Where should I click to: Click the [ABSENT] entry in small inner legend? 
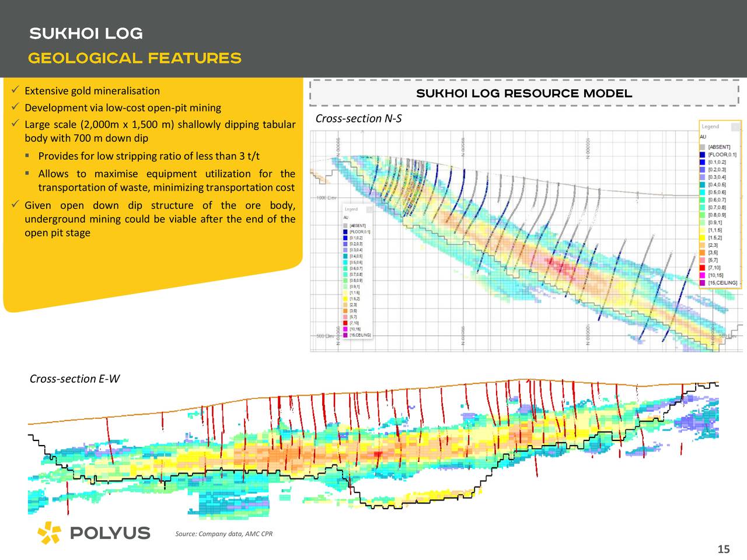coord(355,226)
